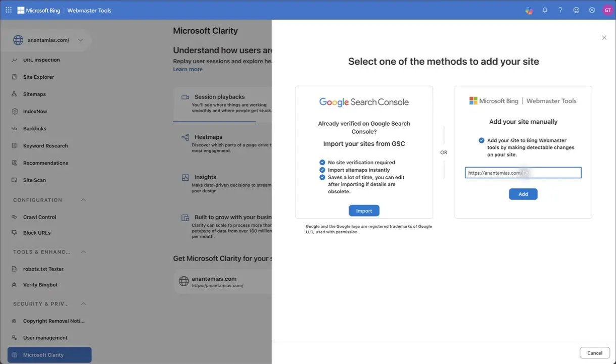Open the settings gear icon
Viewport: 616px width, 364px height.
(592, 10)
